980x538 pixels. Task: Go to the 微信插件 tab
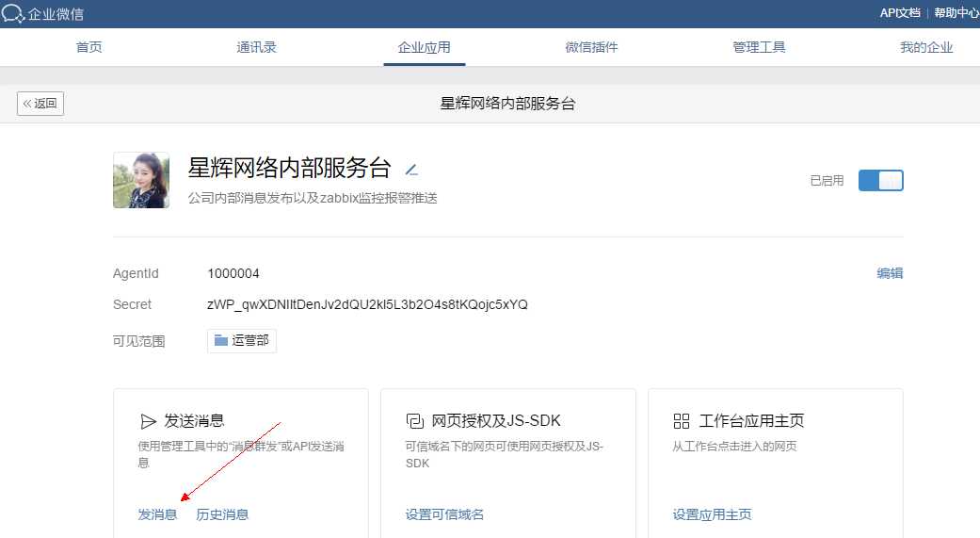[x=591, y=47]
